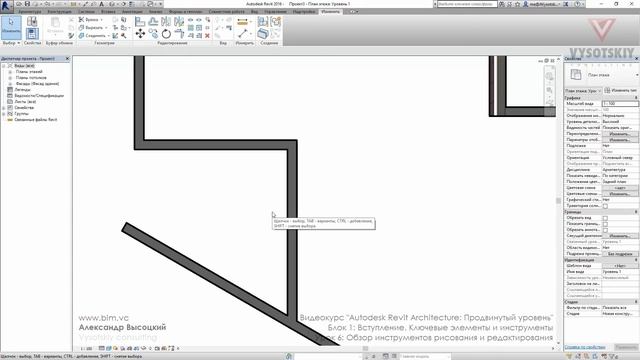Expand the Планы этажей tree node
The height and width of the screenshot is (360, 640).
coord(10,72)
